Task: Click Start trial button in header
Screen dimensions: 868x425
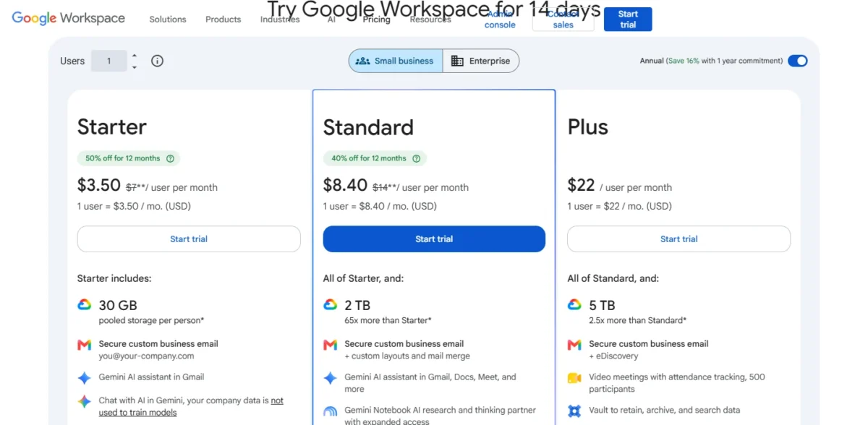Action: click(x=628, y=20)
